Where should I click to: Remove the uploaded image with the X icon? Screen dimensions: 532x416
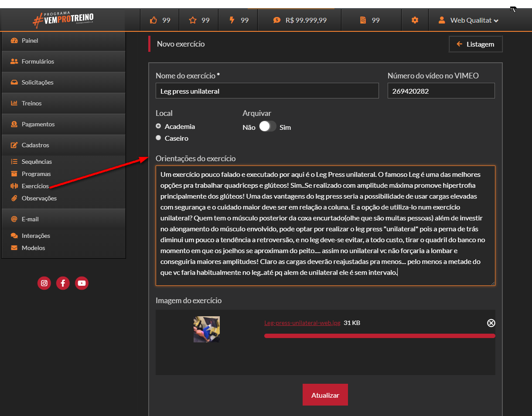click(491, 323)
